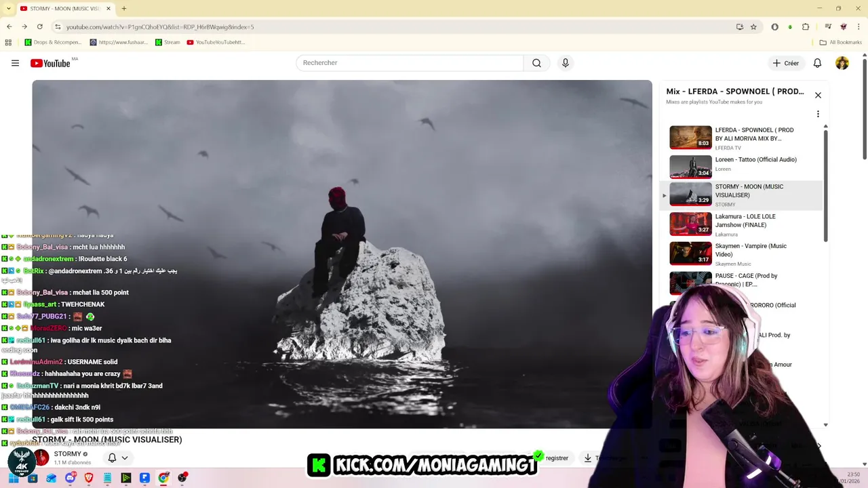Image resolution: width=868 pixels, height=488 pixels.
Task: Install app icon in the address bar
Action: 739,26
